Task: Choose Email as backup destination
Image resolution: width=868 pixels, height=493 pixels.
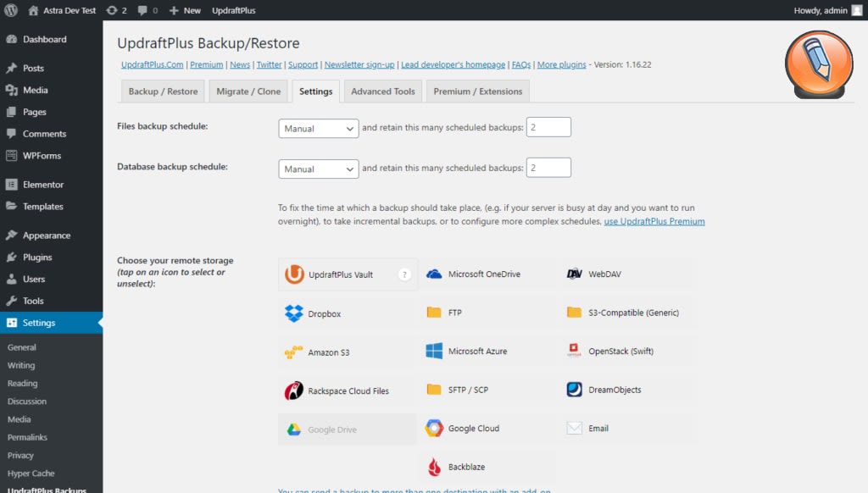Action: coord(628,429)
